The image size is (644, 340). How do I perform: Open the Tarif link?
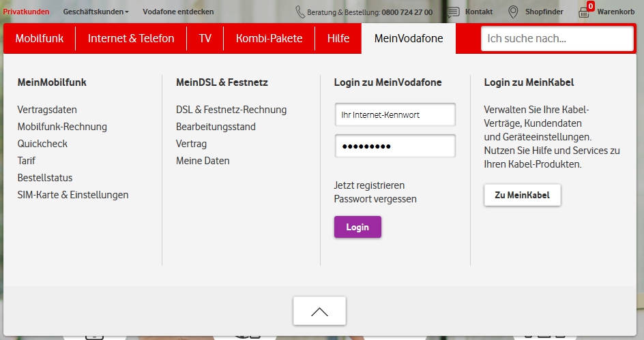(x=27, y=161)
